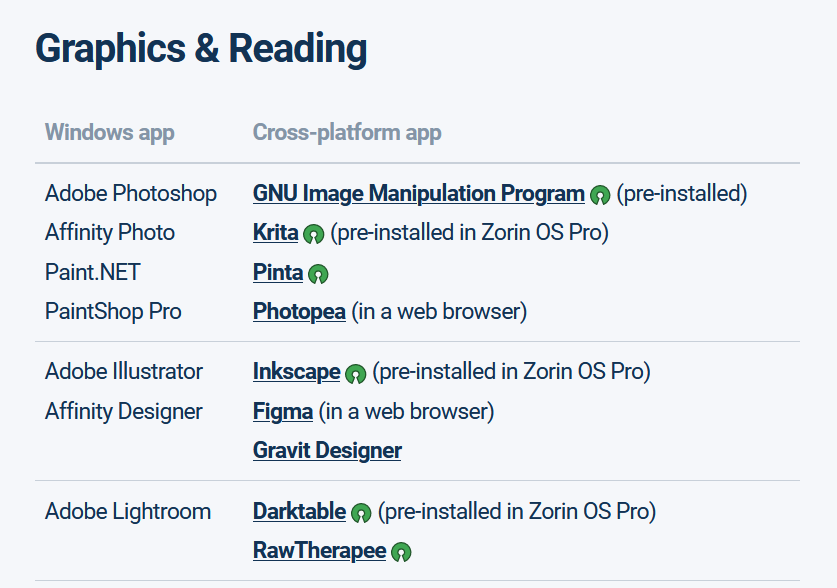Visit the Darktable link

click(299, 512)
